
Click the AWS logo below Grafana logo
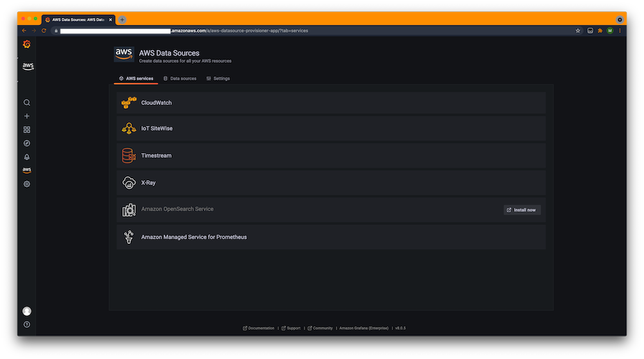(28, 66)
